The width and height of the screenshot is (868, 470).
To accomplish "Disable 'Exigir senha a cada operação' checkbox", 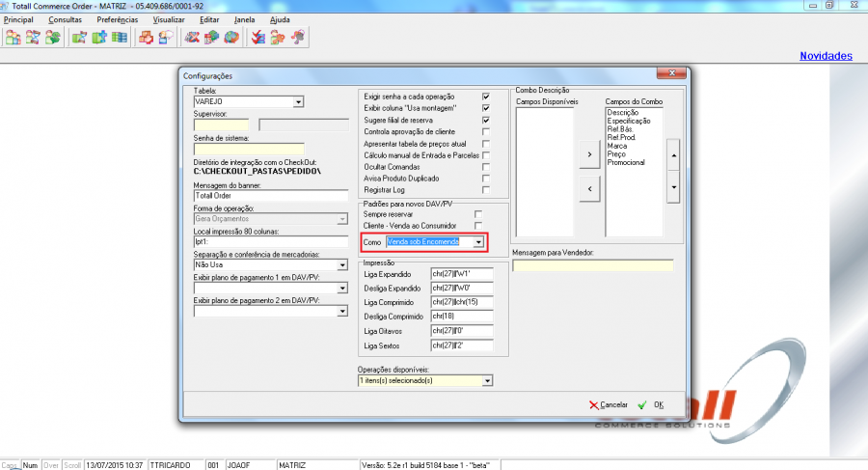I will 485,97.
